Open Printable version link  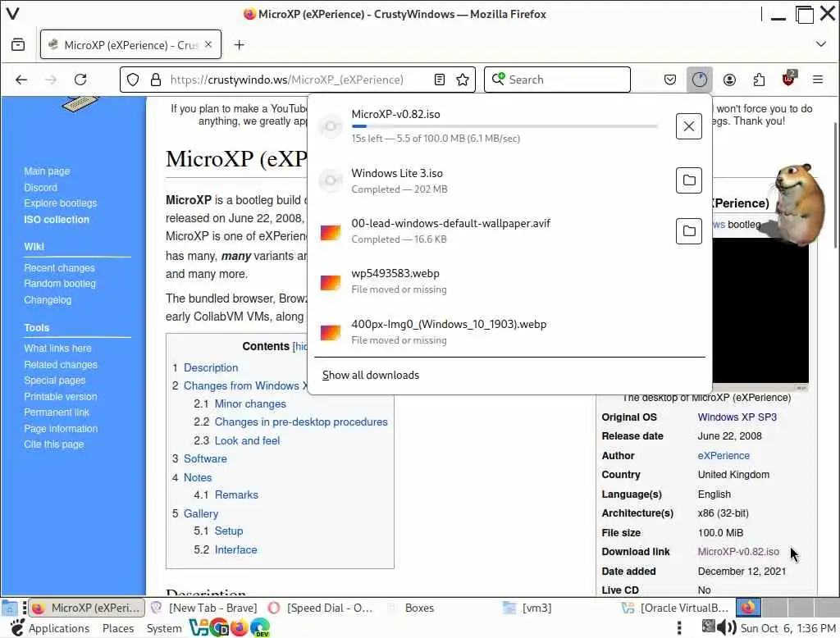pyautogui.click(x=61, y=396)
